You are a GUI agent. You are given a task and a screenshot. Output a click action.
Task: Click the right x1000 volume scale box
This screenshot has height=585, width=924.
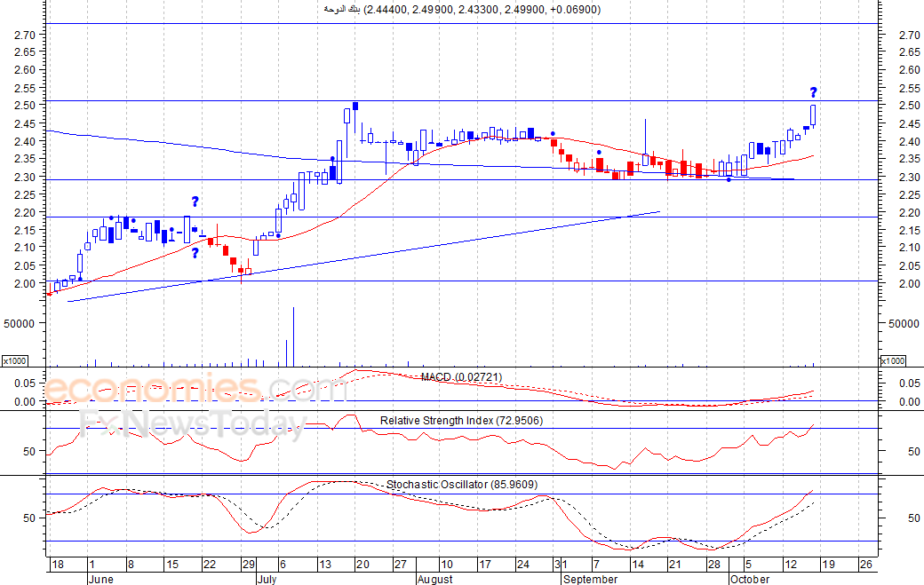(891, 360)
